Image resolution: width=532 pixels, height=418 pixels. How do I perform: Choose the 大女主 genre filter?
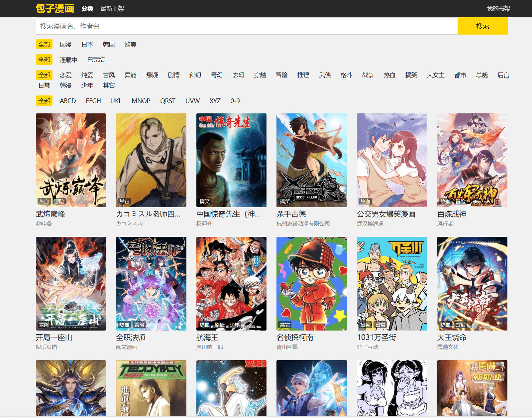[x=436, y=75]
